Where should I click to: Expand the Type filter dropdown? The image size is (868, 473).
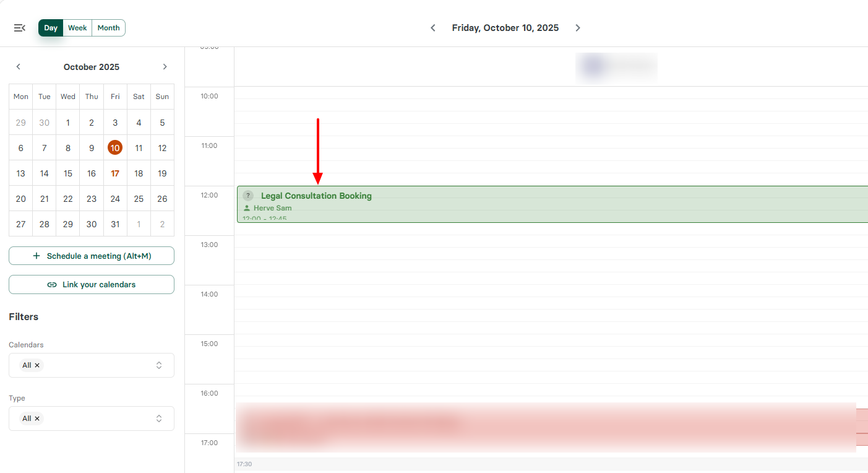[x=159, y=419]
